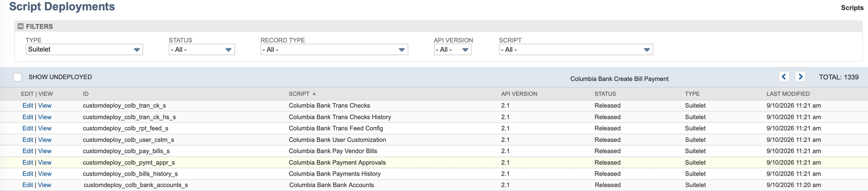Image resolution: width=868 pixels, height=191 pixels.
Task: Select ID customdeploy_colb_user_cstm_s
Action: pos(128,140)
